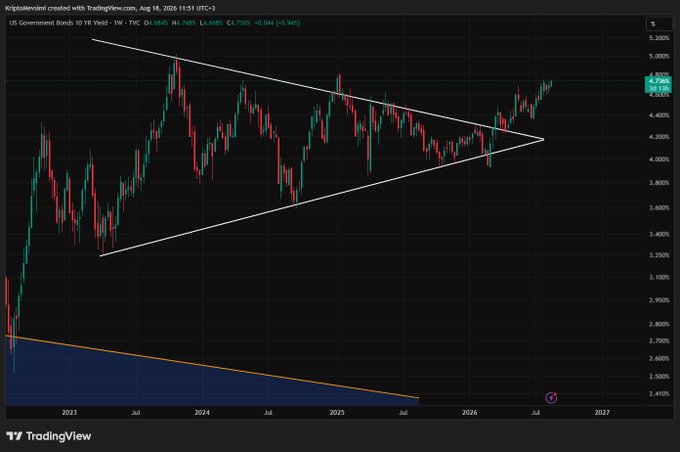Click the 2023 time axis label
This screenshot has height=452, width=680.
(69, 412)
